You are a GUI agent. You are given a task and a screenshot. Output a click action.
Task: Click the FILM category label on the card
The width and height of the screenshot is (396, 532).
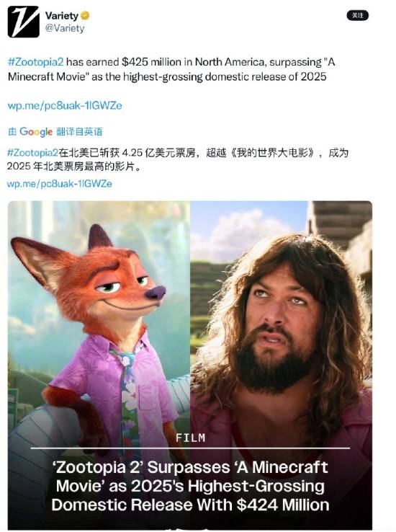click(x=190, y=438)
